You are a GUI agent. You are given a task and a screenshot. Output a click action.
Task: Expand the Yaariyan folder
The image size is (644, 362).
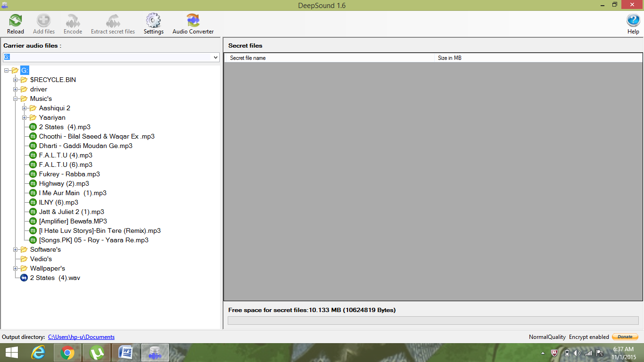tap(24, 117)
